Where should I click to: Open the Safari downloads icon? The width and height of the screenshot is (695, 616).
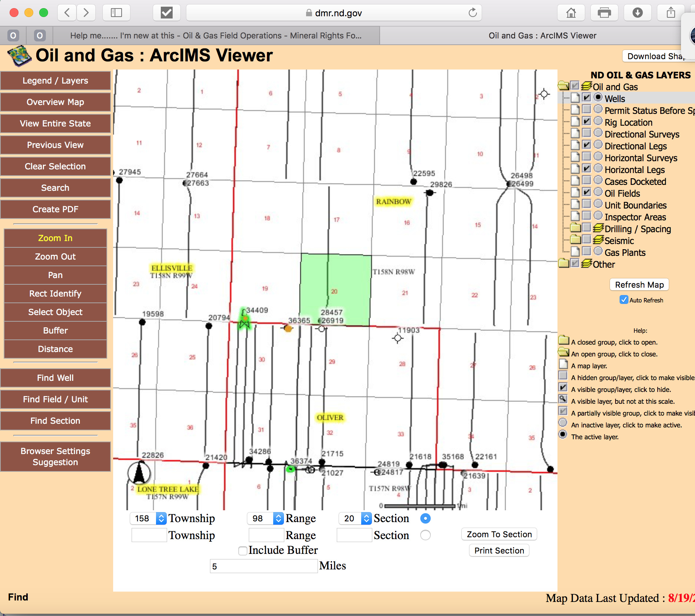click(637, 13)
